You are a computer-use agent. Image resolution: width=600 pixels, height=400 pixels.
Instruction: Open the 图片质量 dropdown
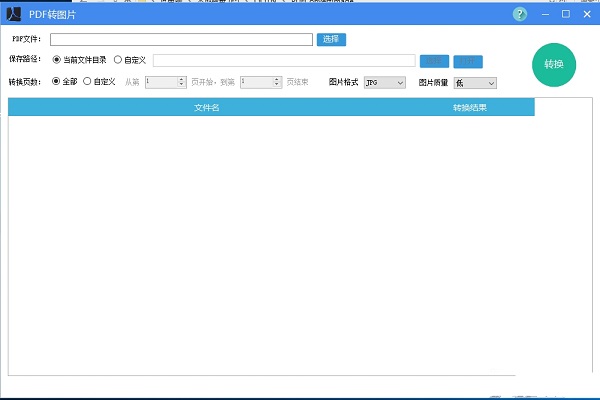click(475, 82)
